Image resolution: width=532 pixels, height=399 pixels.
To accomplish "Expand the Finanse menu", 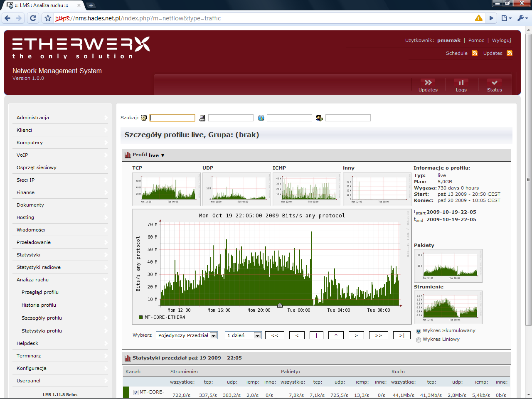I will click(60, 192).
